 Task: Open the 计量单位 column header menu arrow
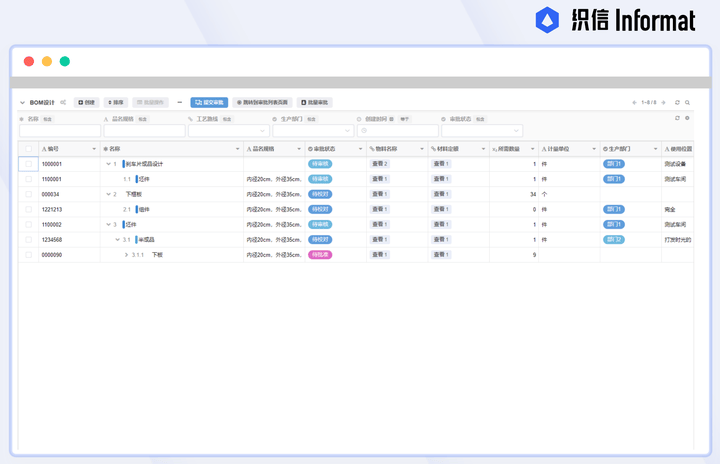coord(594,149)
